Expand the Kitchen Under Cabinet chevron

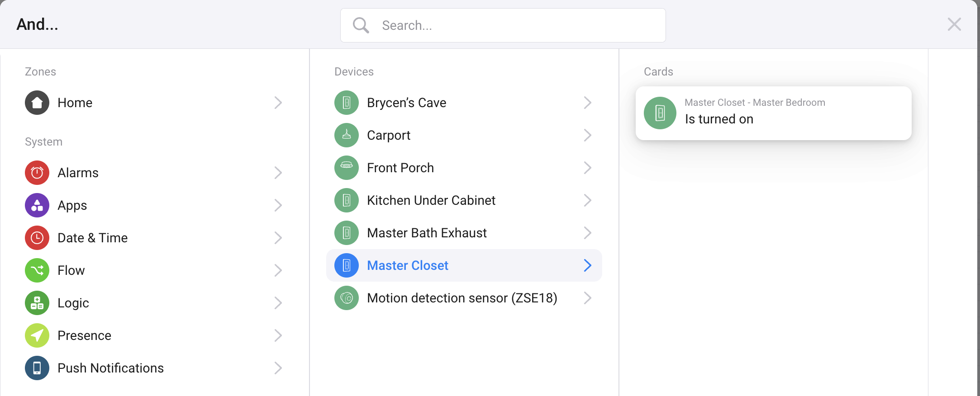[587, 200]
